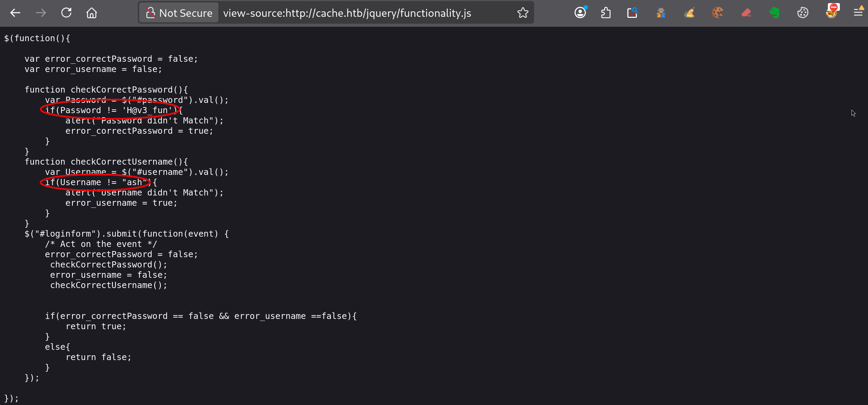Click alert "Username didn't Match" line
This screenshot has height=405, width=868.
tap(145, 193)
